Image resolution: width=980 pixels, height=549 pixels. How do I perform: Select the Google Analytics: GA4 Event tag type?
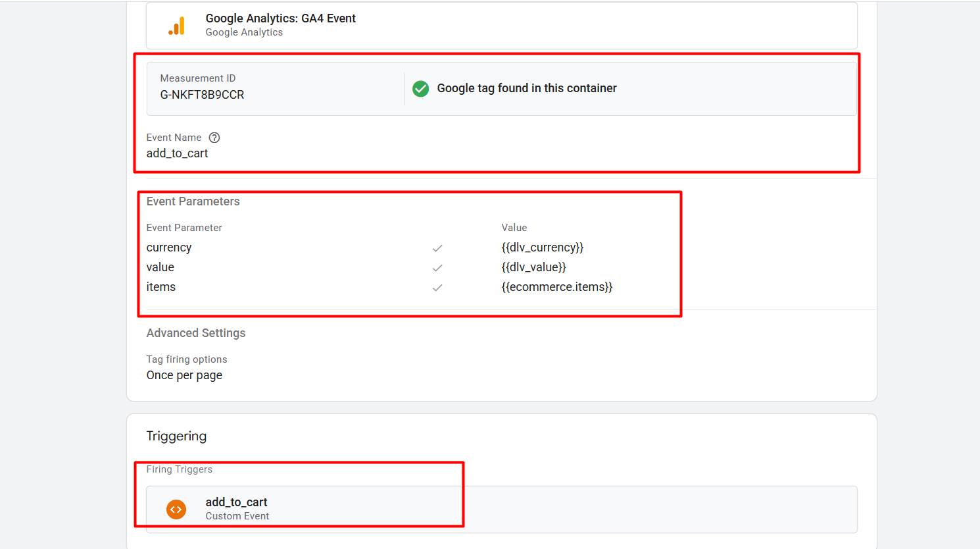tap(280, 18)
